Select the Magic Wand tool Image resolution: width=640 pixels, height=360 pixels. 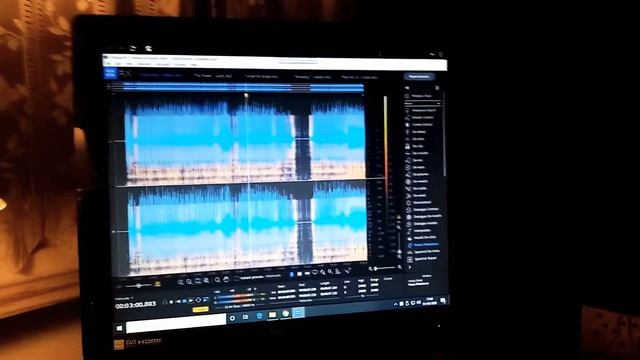[x=330, y=272]
